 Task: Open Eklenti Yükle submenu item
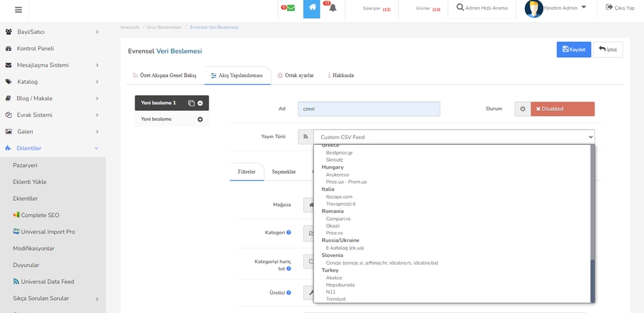[30, 182]
